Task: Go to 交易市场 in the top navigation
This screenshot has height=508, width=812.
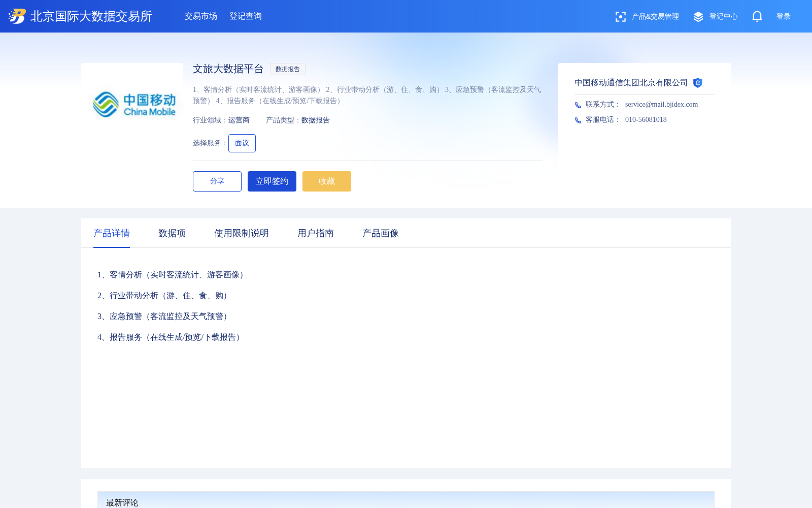Action: point(201,16)
